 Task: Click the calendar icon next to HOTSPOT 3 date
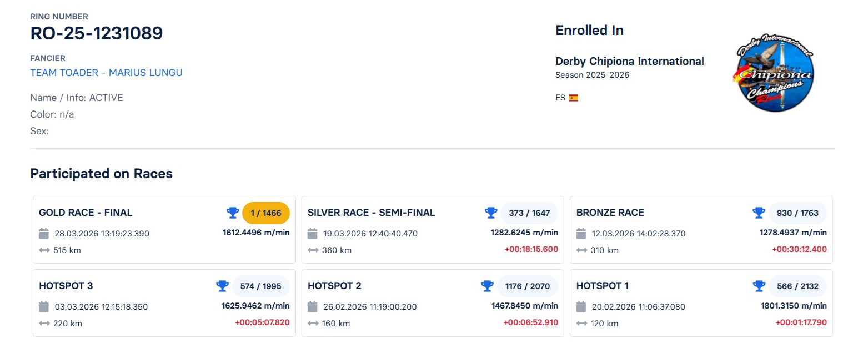pos(43,306)
